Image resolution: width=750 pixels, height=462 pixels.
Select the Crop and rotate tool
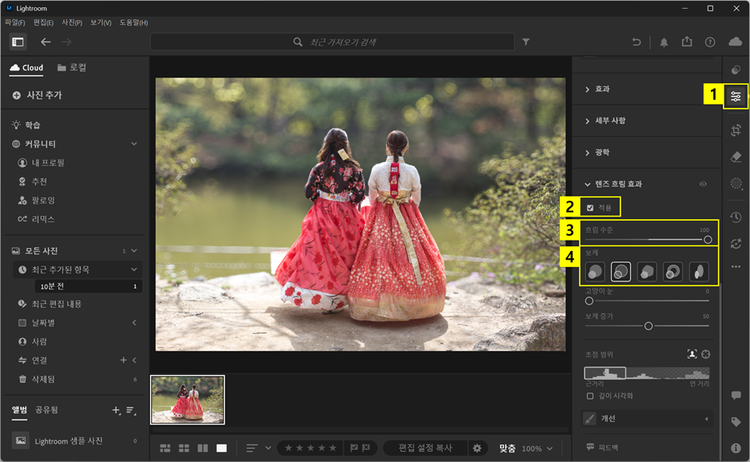pyautogui.click(x=736, y=129)
